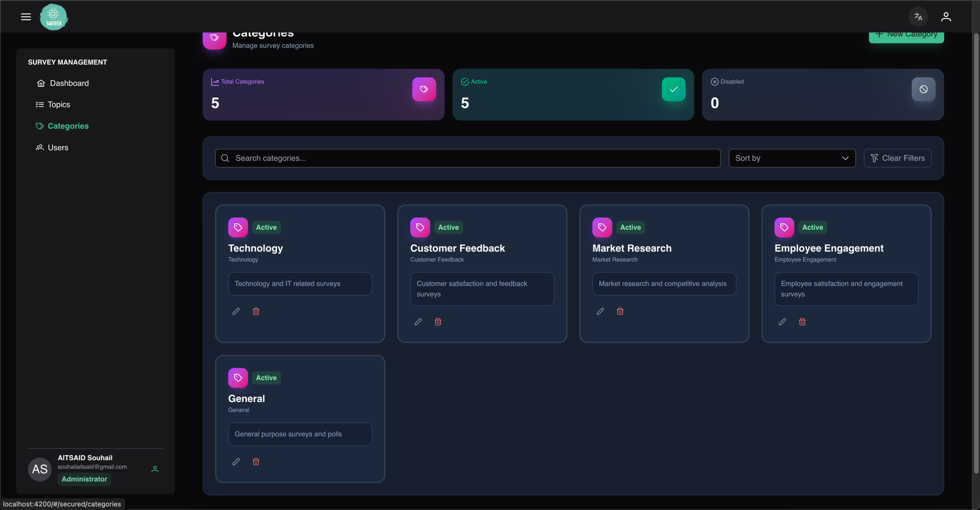Click the Technology card tag icon
This screenshot has width=980, height=510.
pos(238,227)
